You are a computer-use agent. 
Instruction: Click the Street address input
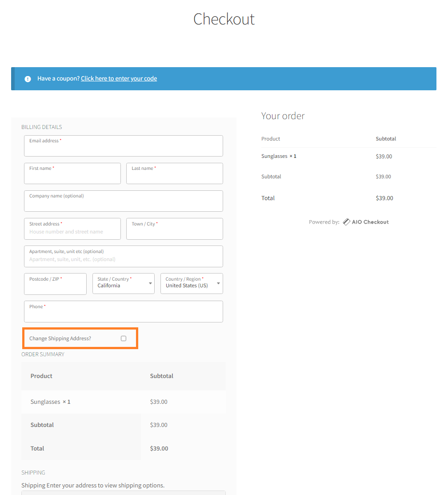tap(72, 229)
